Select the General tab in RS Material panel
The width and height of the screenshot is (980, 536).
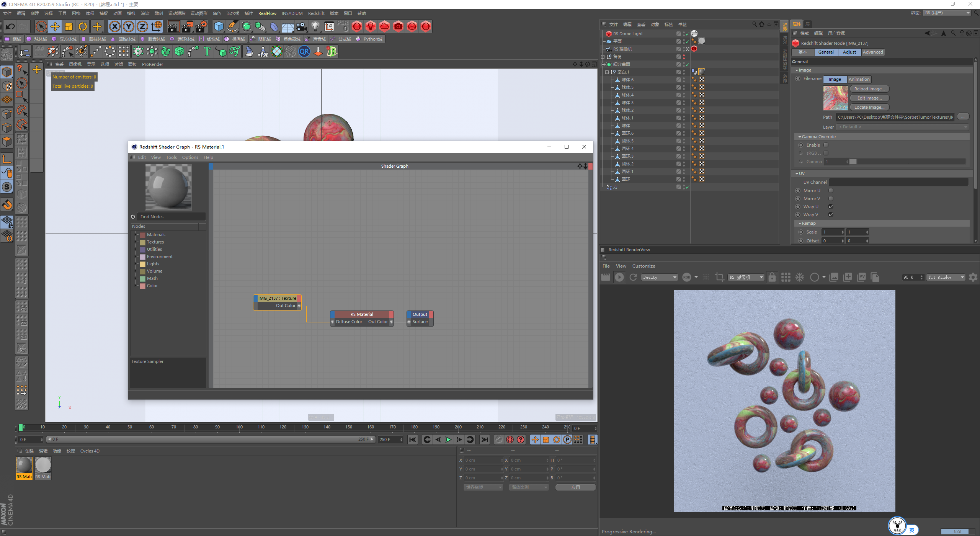(826, 51)
